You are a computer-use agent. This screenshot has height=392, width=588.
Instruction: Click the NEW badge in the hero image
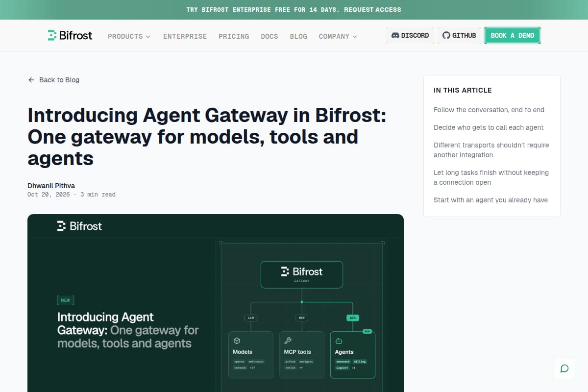(x=66, y=300)
